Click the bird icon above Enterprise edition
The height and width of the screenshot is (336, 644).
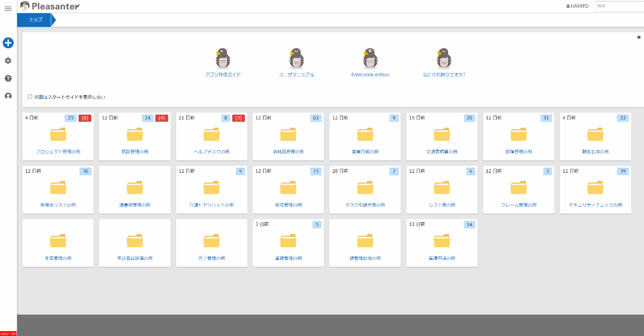coord(370,58)
